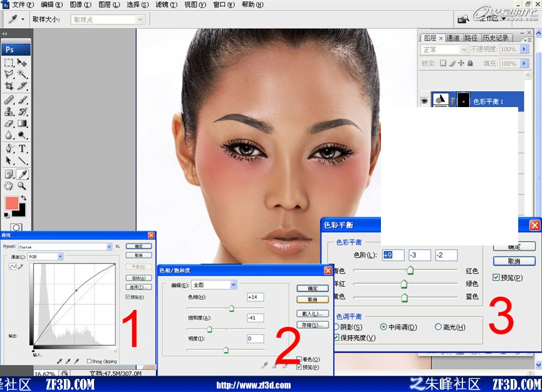Select the Move tool
This screenshot has height=392, width=542.
point(22,63)
